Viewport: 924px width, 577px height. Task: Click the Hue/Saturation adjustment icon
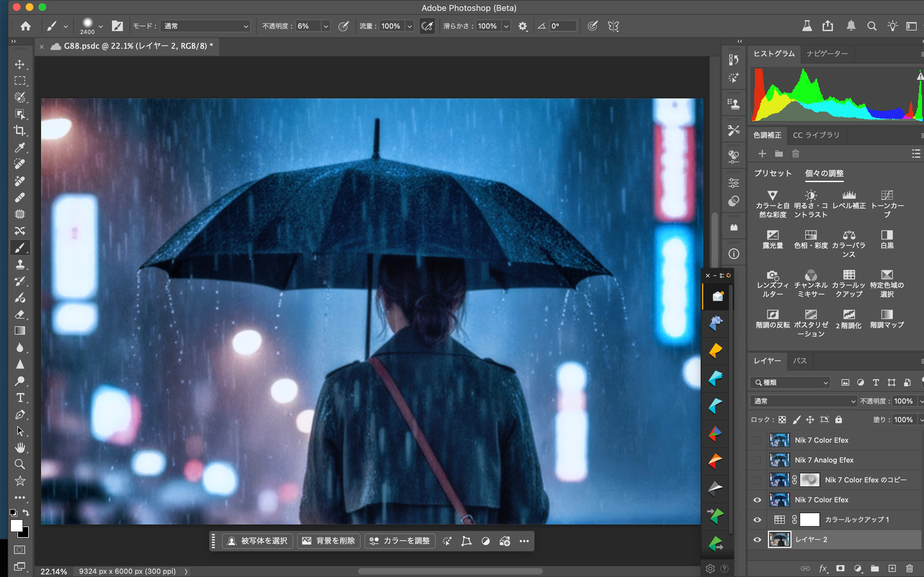(x=811, y=235)
